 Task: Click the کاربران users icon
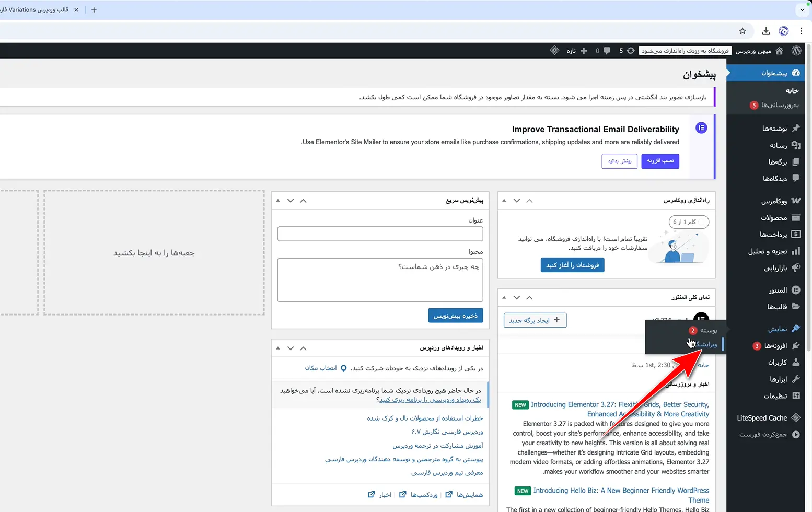796,362
